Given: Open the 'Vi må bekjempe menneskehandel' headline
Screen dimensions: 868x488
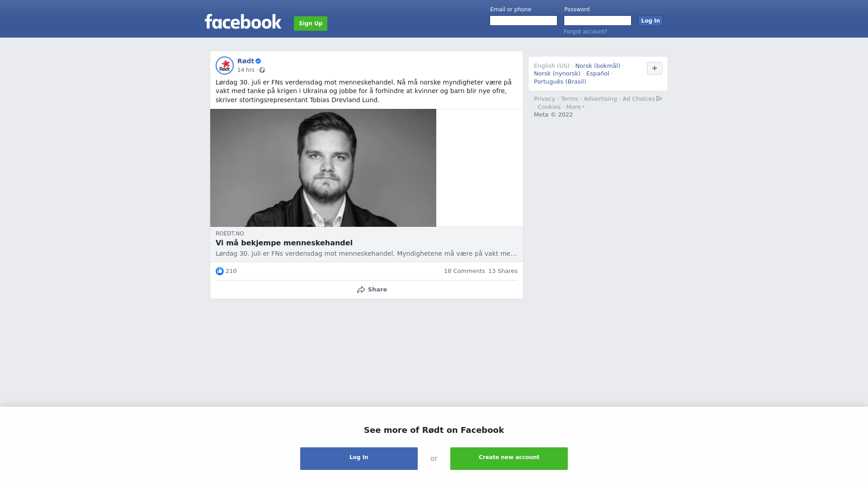Looking at the screenshot, I should coord(284,243).
